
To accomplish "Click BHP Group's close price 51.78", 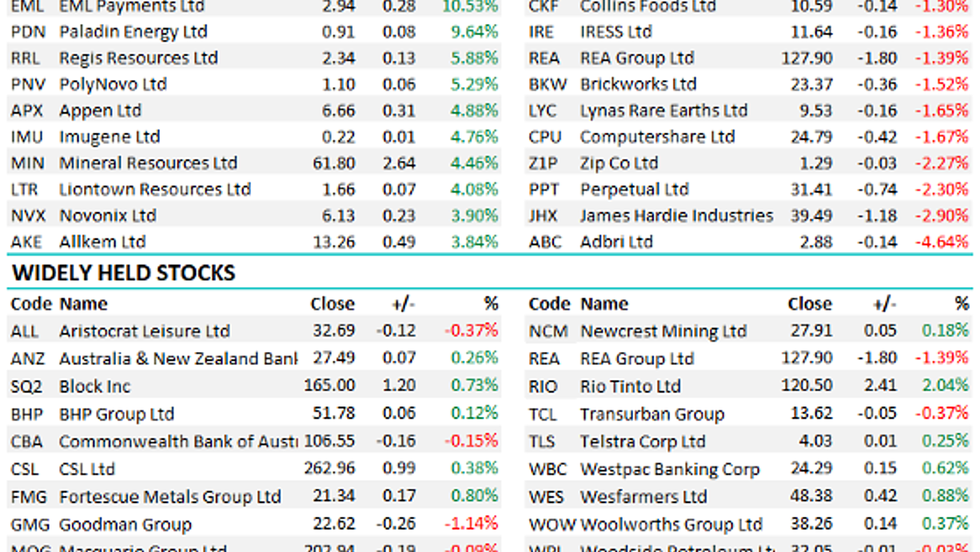I will pyautogui.click(x=334, y=414).
